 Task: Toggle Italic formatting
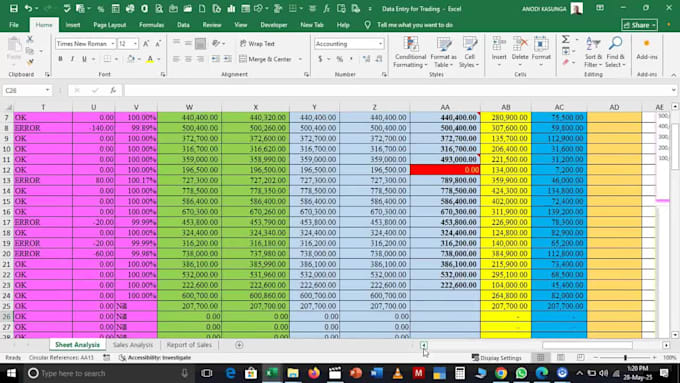click(72, 59)
